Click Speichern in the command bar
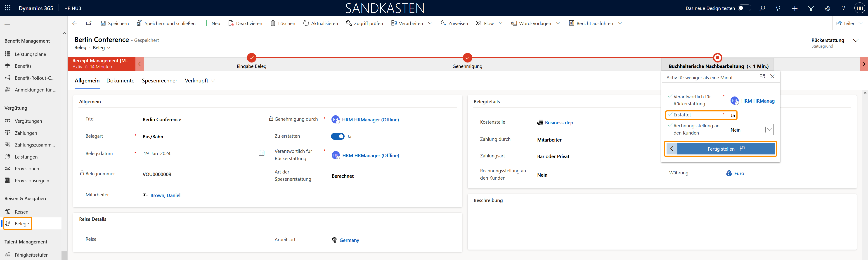Image resolution: width=868 pixels, height=260 pixels. point(115,23)
